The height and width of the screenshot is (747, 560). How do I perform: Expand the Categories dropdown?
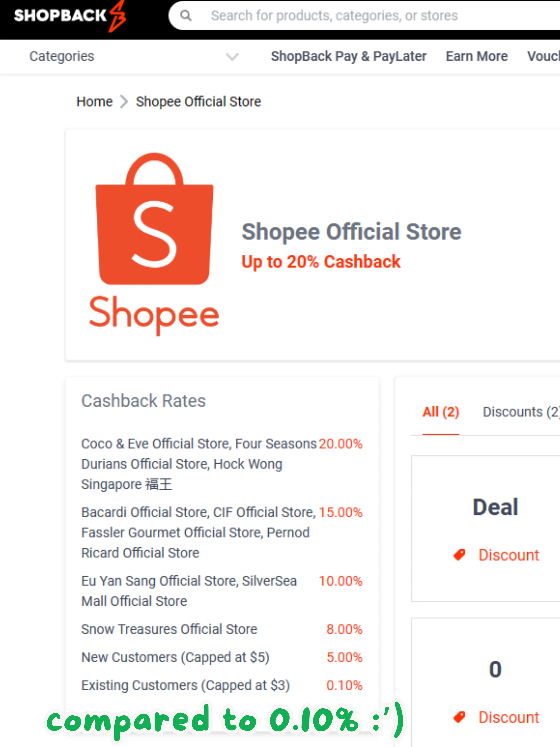62,56
